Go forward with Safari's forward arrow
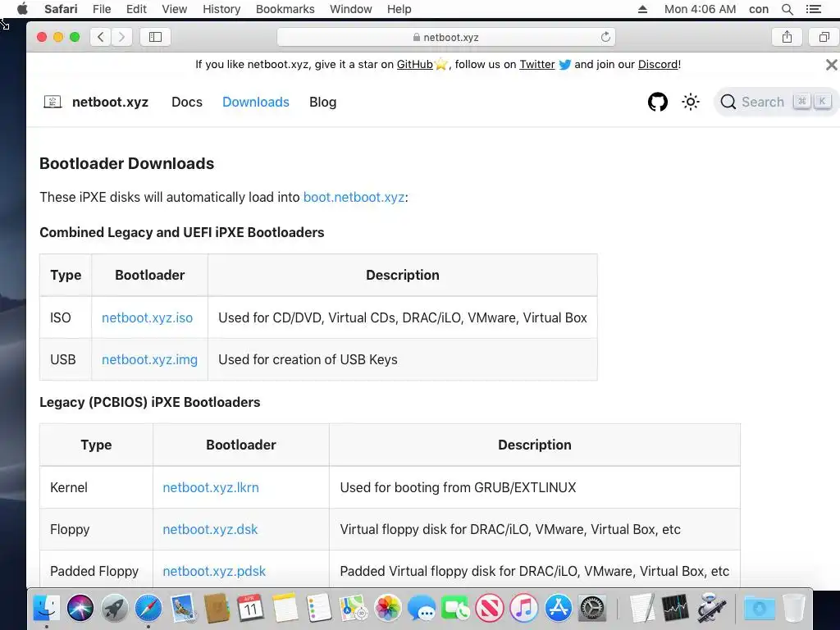Screen dimensions: 840x630 click(121, 37)
